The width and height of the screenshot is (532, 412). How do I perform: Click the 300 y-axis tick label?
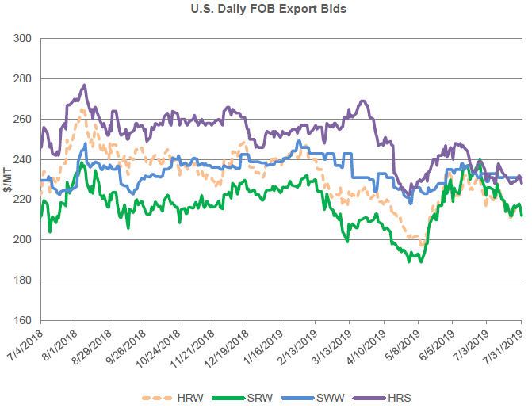coord(24,39)
